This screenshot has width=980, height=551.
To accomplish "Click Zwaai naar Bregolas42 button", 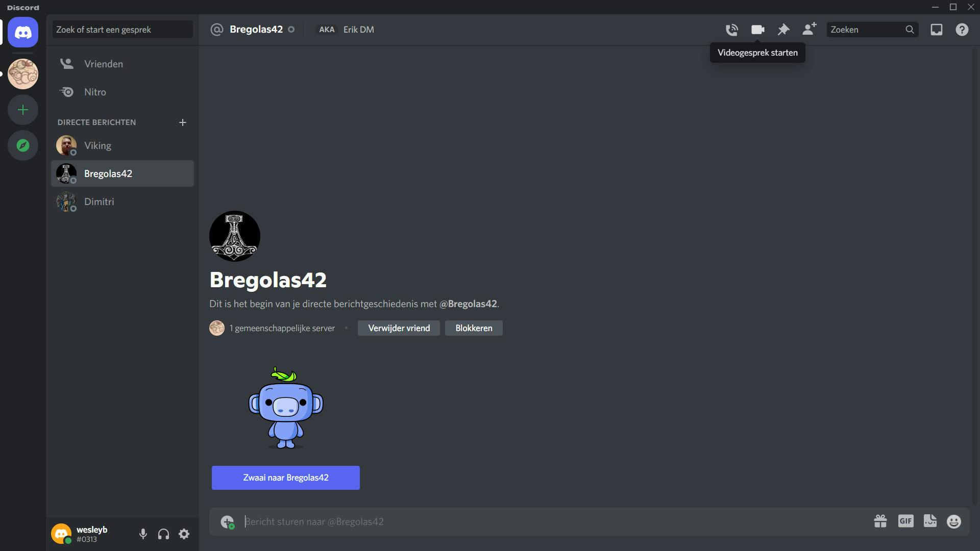I will coord(285,478).
